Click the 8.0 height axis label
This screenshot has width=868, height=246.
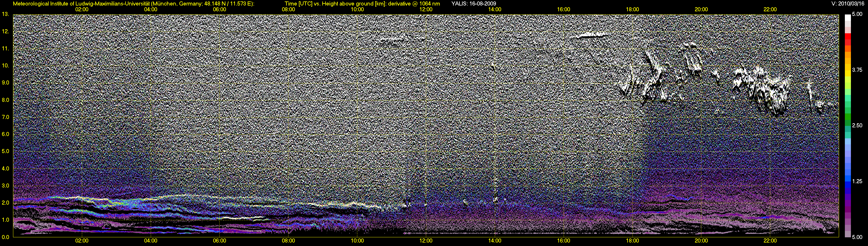click(5, 100)
